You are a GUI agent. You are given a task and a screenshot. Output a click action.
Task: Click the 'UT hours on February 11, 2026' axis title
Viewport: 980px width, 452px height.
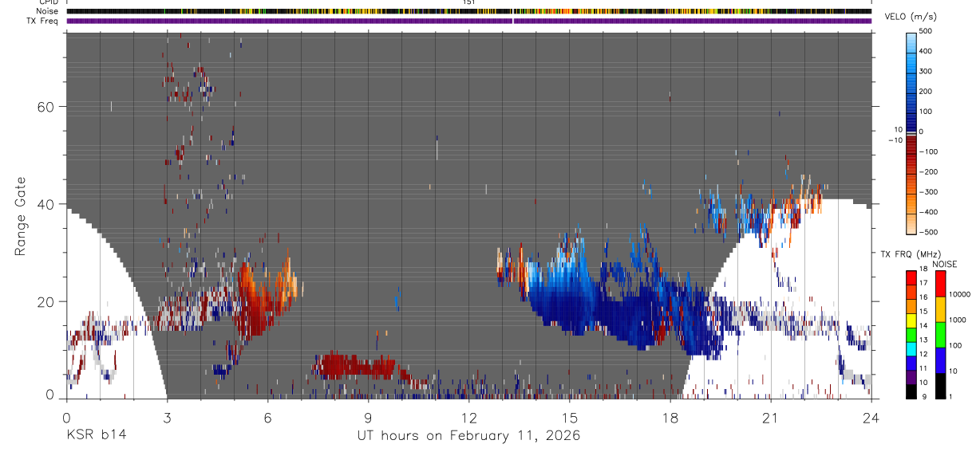tap(468, 435)
